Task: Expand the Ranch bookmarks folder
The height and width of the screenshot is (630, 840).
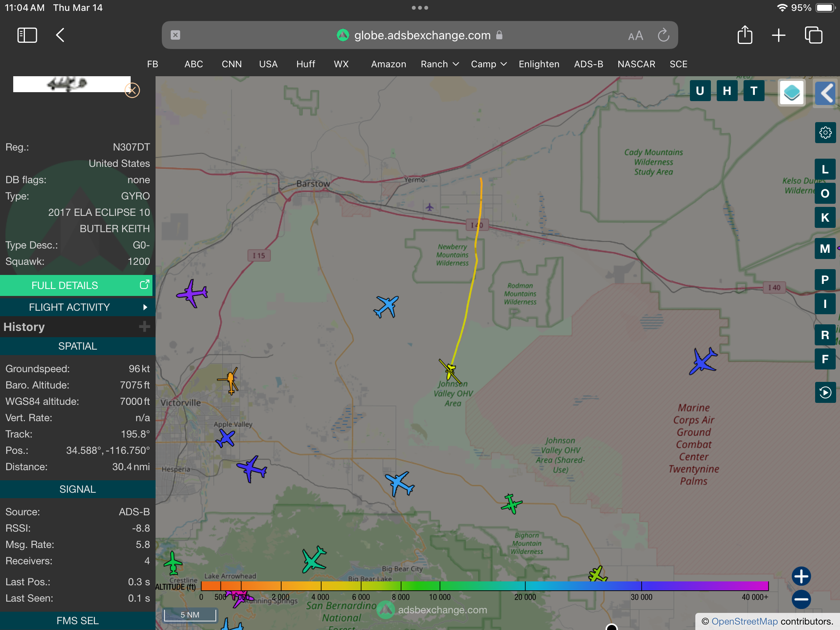Action: click(439, 64)
